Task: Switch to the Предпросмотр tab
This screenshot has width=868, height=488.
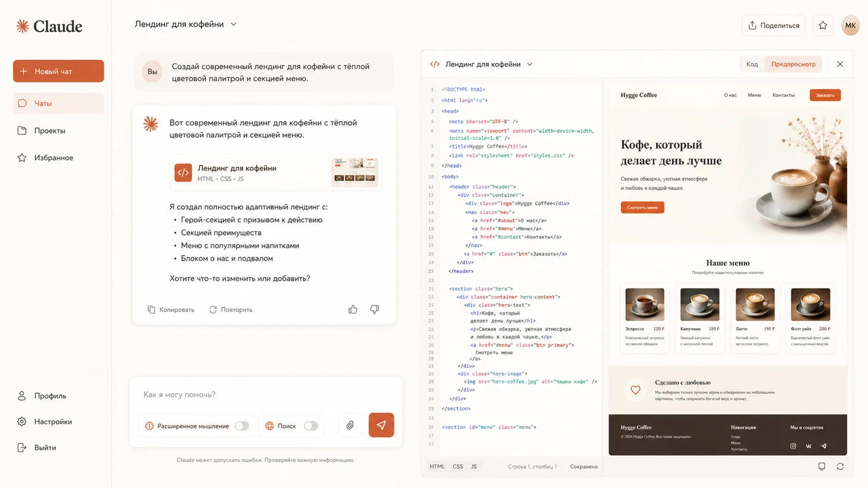Action: click(793, 64)
